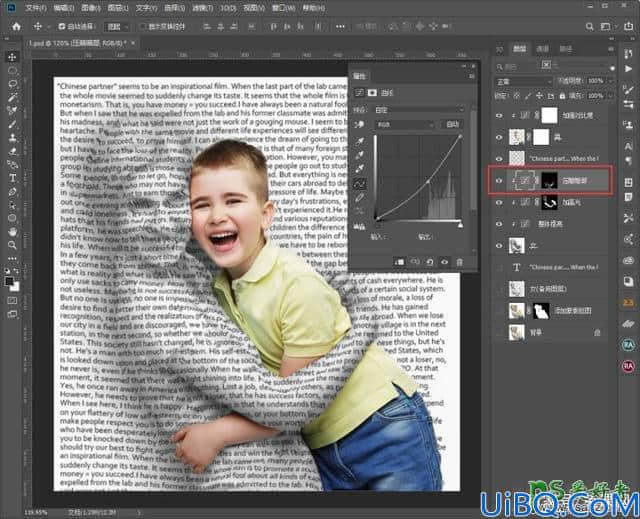Pick the white point eyedropper in Curves
The height and width of the screenshot is (519, 640).
360,169
